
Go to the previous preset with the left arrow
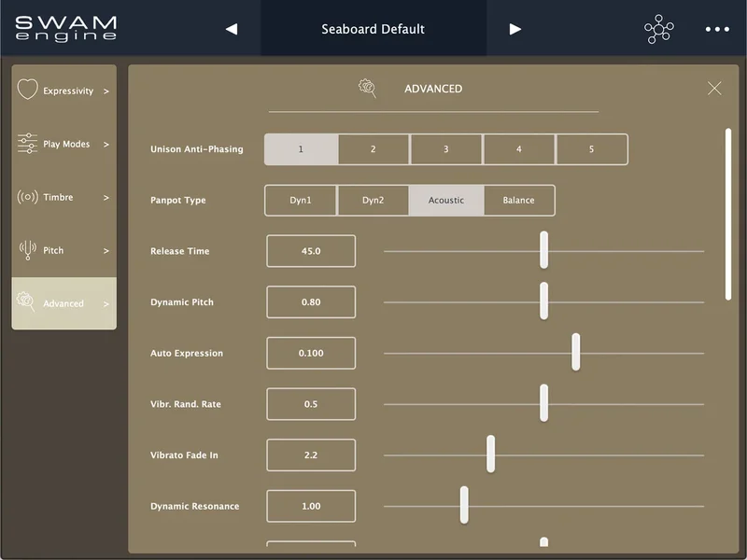232,29
